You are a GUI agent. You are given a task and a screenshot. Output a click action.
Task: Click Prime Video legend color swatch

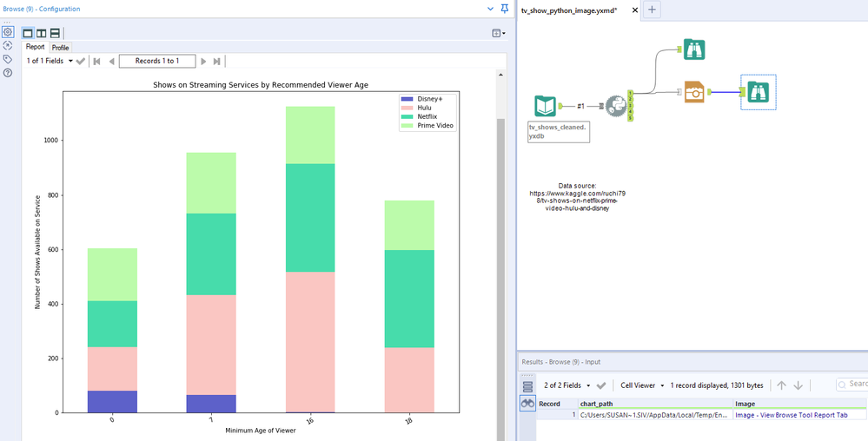(x=407, y=126)
